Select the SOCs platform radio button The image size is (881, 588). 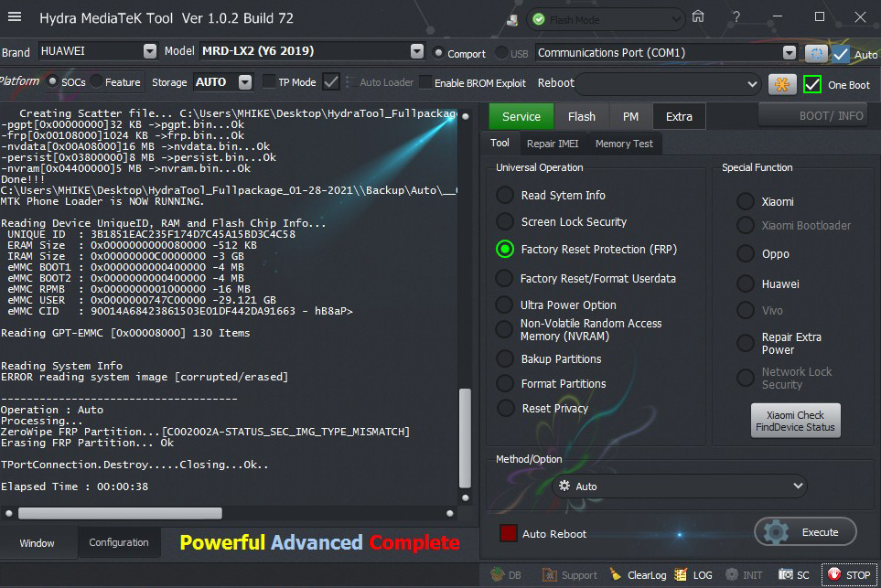coord(52,82)
